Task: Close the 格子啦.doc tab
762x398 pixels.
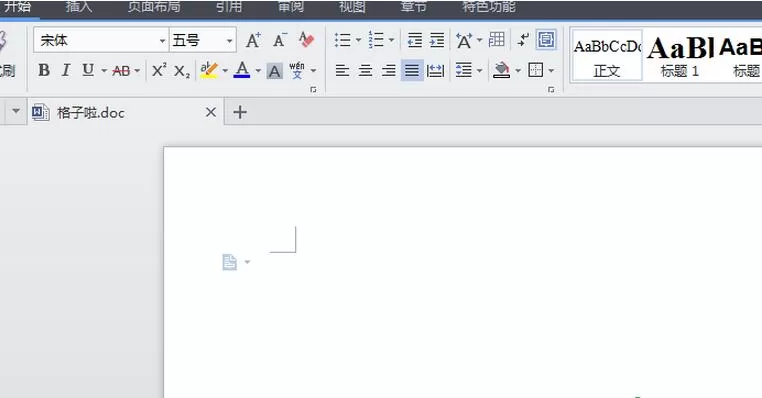Action: (x=210, y=113)
